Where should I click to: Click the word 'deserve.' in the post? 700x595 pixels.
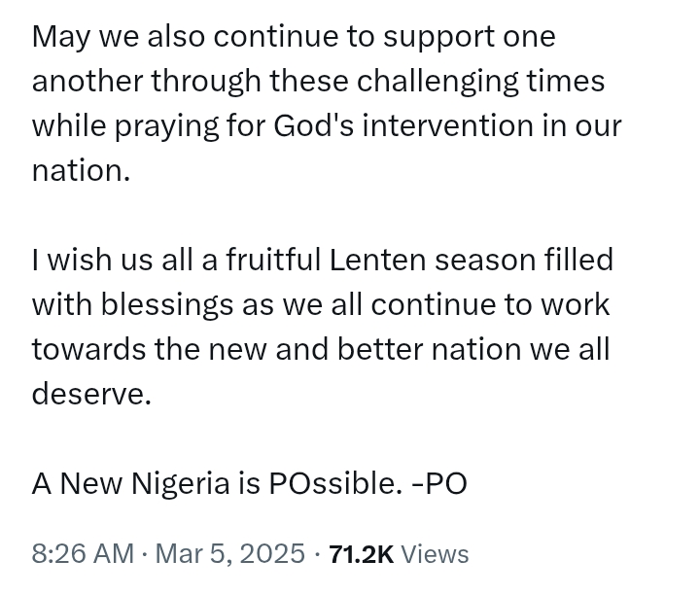(91, 394)
